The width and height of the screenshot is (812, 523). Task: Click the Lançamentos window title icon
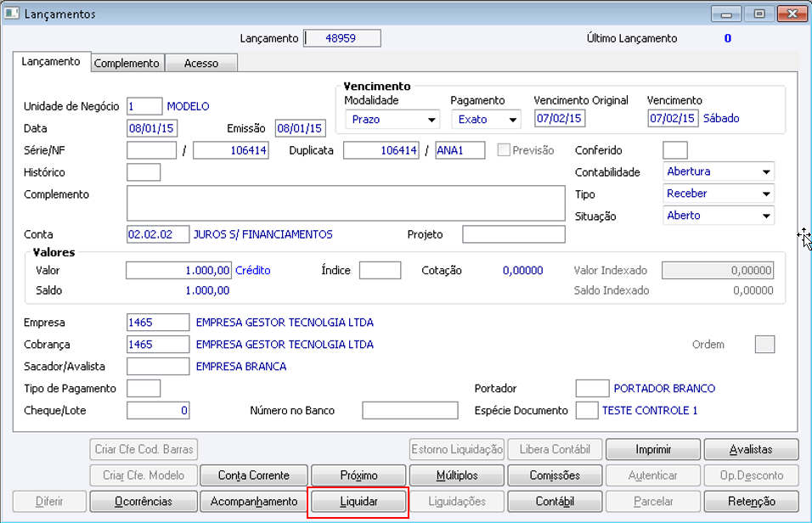point(11,14)
